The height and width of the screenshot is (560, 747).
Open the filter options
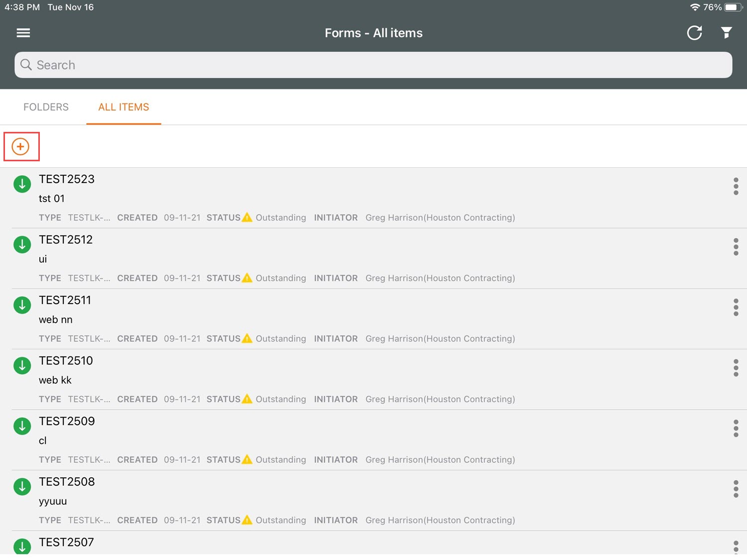727,33
